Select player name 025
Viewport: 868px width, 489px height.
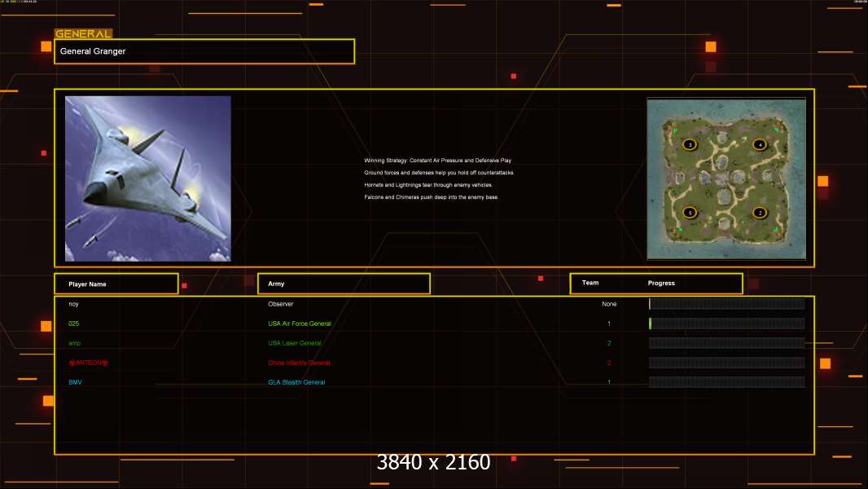pyautogui.click(x=73, y=324)
